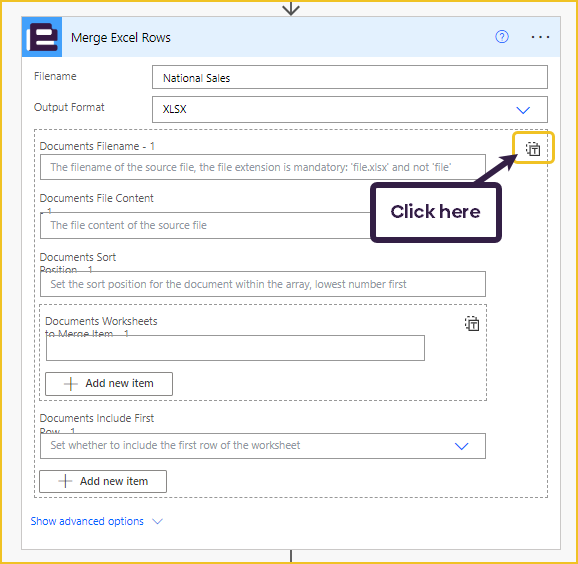
Task: Click Show advanced options link
Action: point(87,521)
